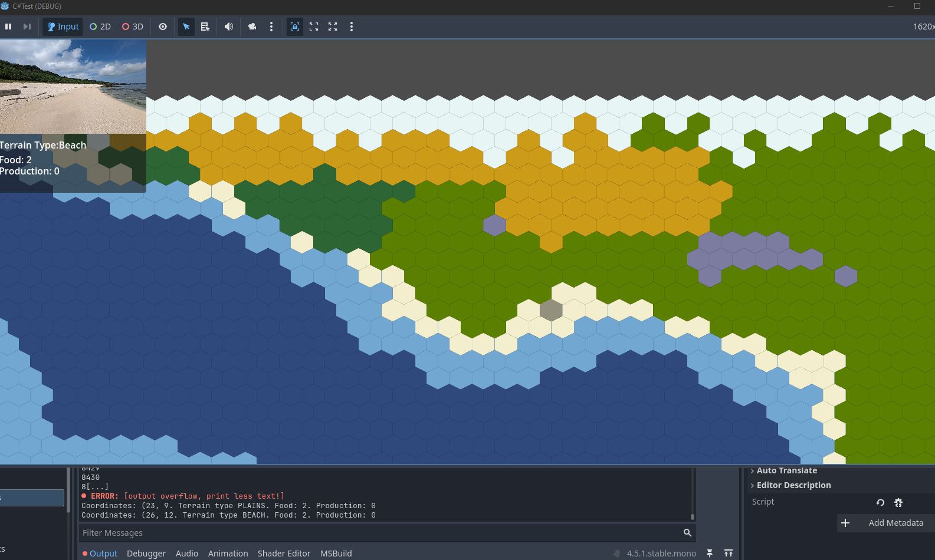Click the BEACH coordinates log line
The image size is (935, 560).
tap(228, 515)
